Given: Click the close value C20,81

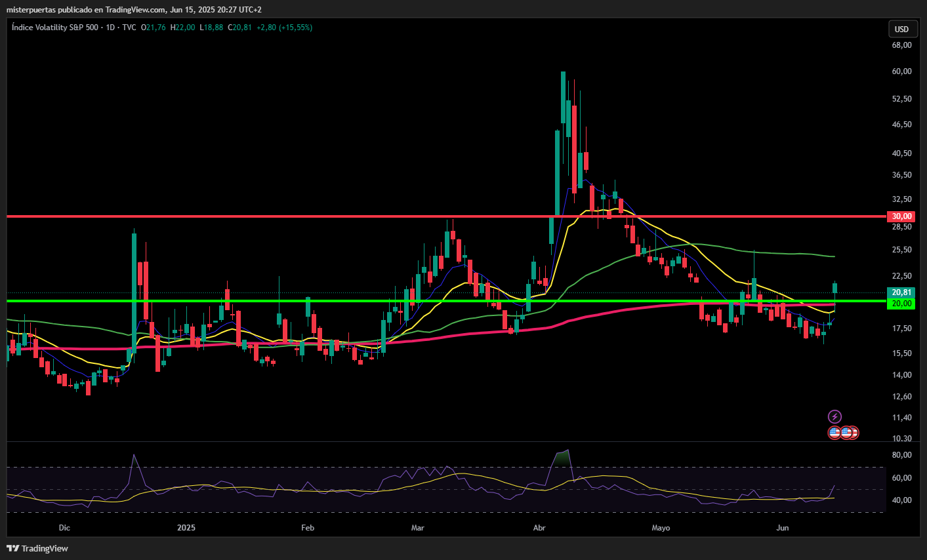Looking at the screenshot, I should pos(239,28).
